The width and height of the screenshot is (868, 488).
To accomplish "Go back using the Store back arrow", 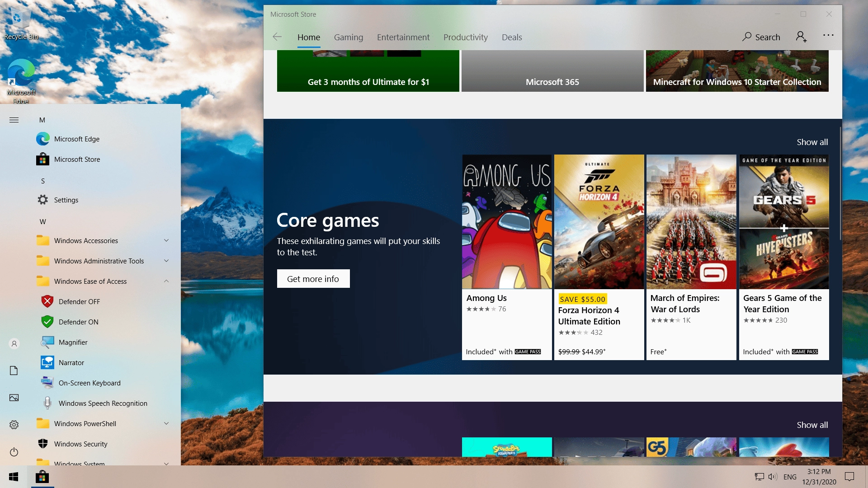I will point(277,37).
